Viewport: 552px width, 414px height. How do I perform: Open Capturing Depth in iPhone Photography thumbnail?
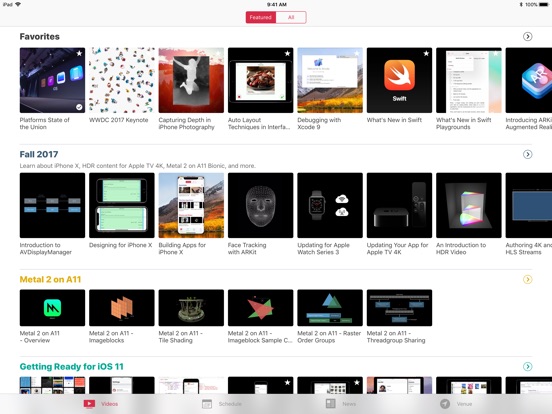(x=191, y=80)
